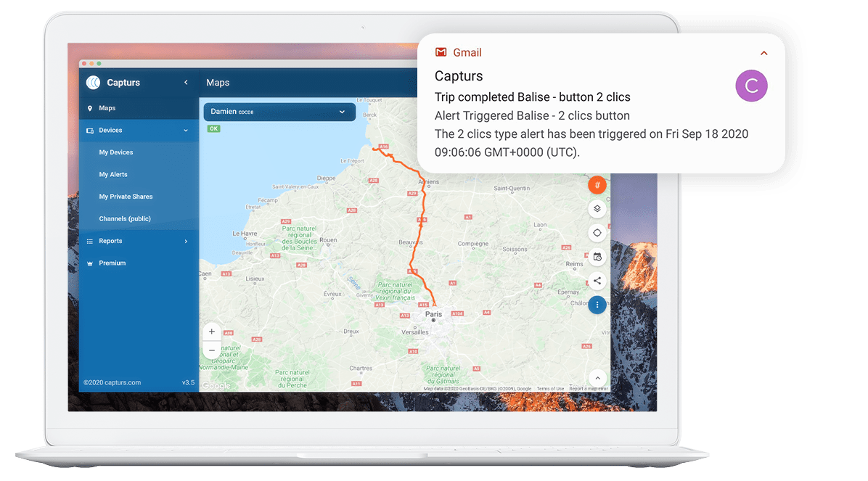Viewport: 868px width, 481px height.
Task: Open the Damien device dropdown
Action: tap(279, 112)
